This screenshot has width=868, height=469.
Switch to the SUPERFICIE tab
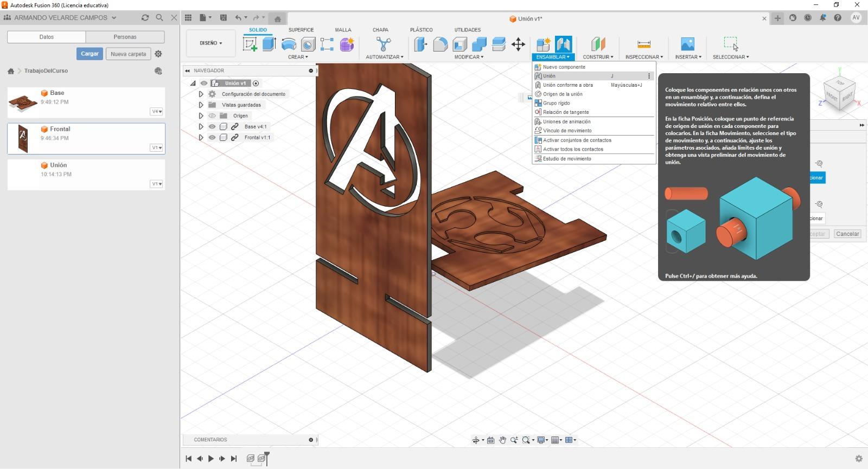coord(301,30)
